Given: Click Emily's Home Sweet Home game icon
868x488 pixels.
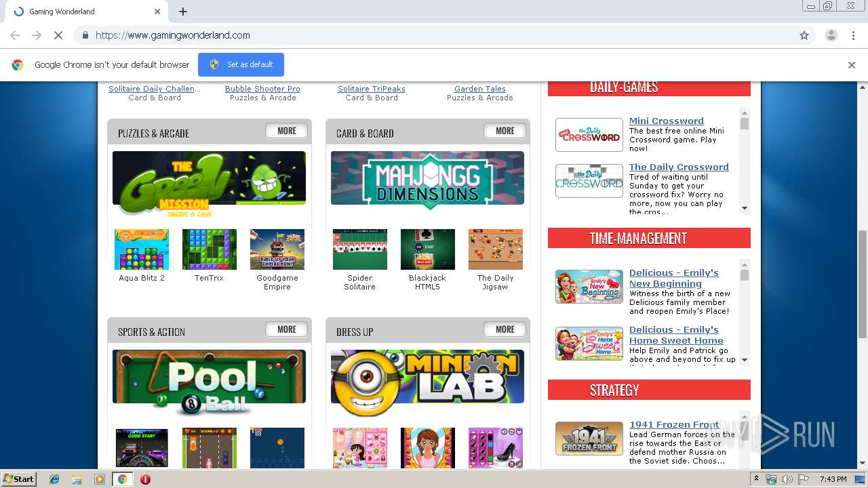Looking at the screenshot, I should pyautogui.click(x=589, y=344).
